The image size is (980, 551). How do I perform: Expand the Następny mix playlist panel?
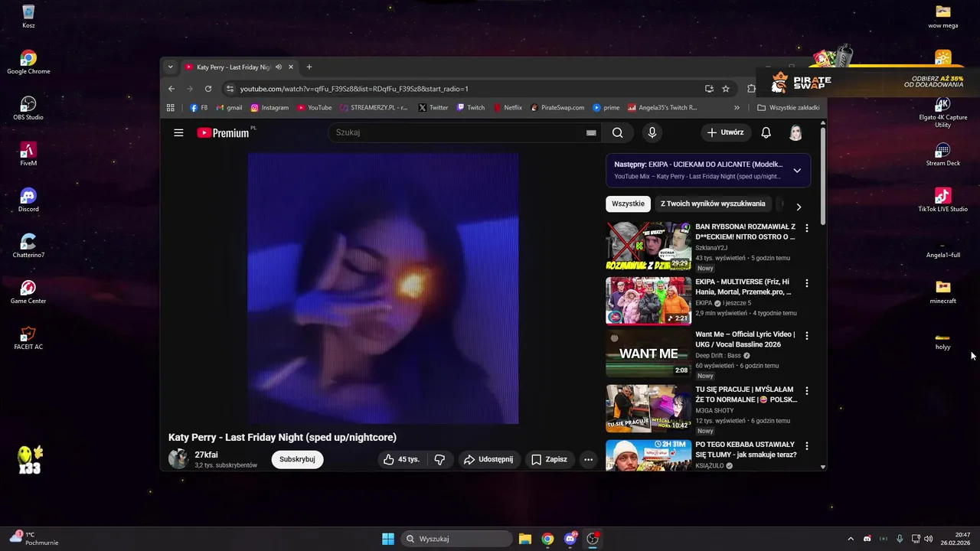point(797,171)
